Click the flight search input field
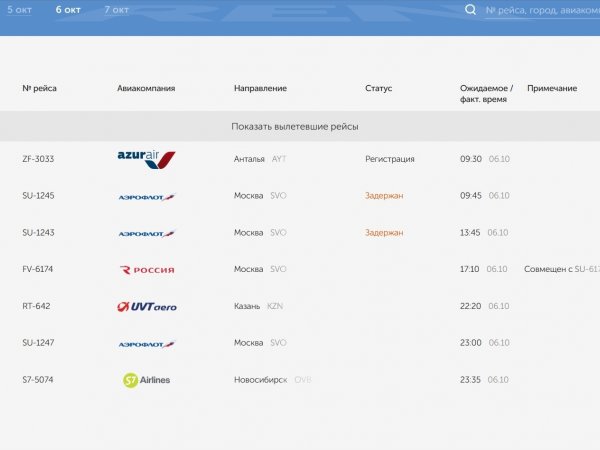Image resolution: width=600 pixels, height=450 pixels. 542,10
